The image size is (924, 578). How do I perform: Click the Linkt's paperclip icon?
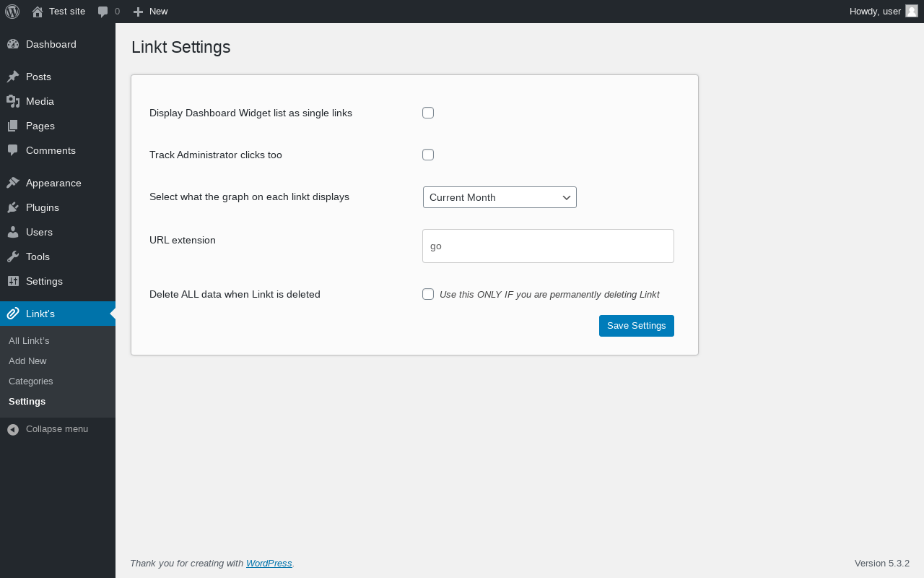point(13,314)
